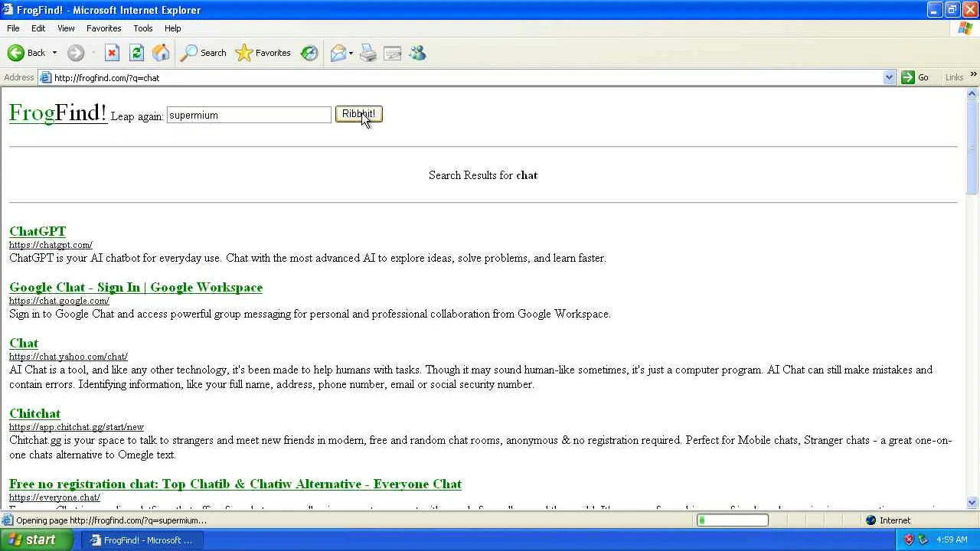
Task: Open the Help menu
Action: tap(172, 28)
